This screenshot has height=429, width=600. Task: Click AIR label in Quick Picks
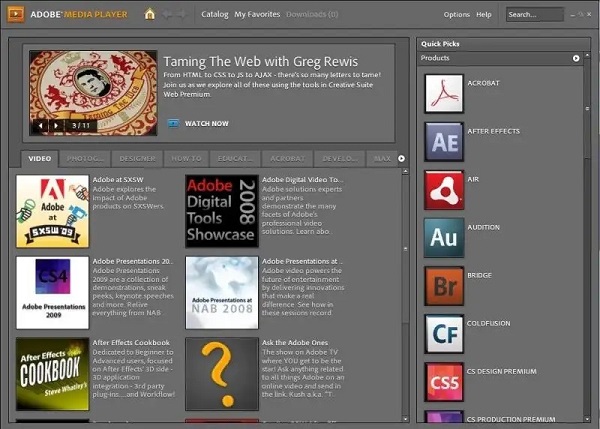(x=473, y=179)
